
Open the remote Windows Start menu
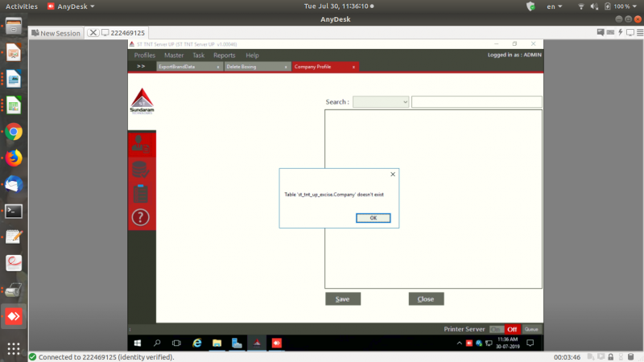click(x=138, y=343)
